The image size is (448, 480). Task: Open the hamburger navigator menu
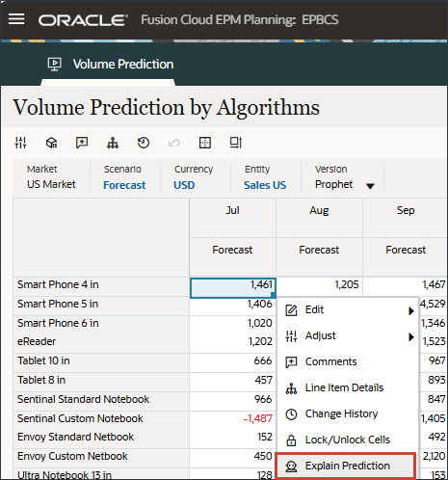pyautogui.click(x=16, y=19)
